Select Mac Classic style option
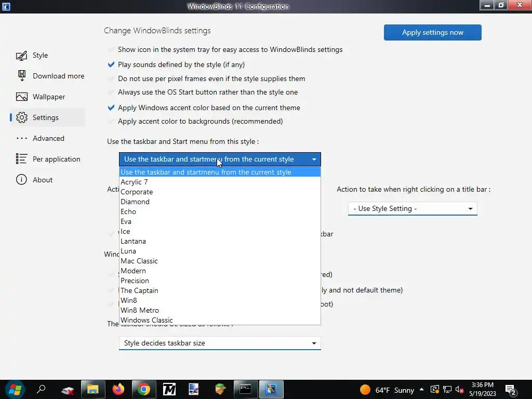 point(220,261)
